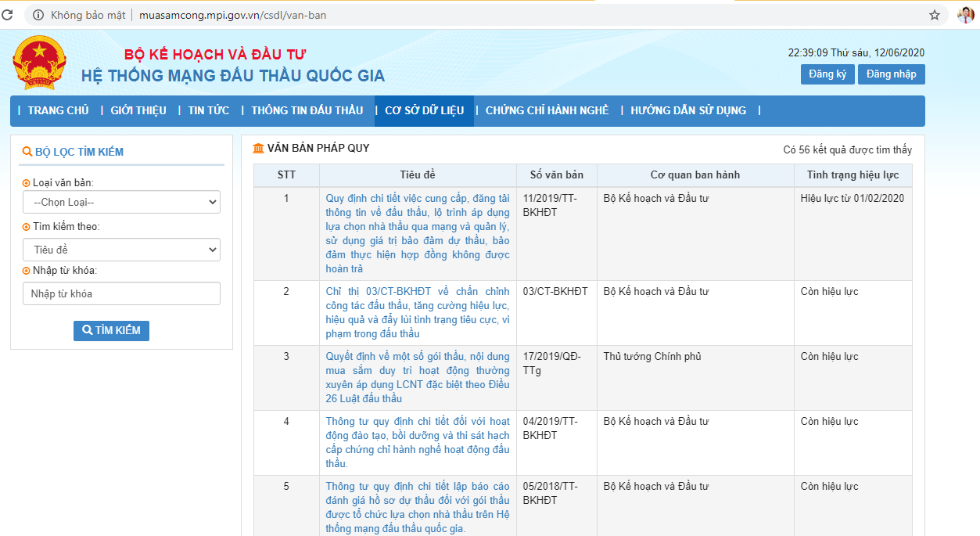980x536 pixels.
Task: Select Chứng chỉ hành nghề menu item
Action: point(547,110)
